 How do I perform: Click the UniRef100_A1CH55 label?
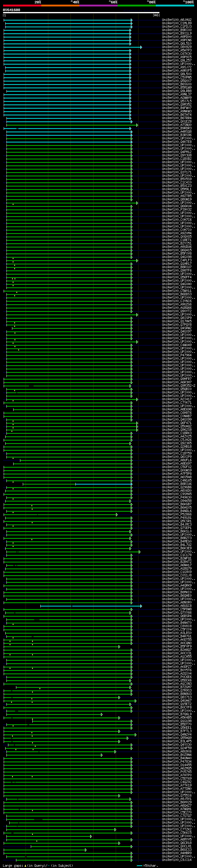tap(177, 656)
